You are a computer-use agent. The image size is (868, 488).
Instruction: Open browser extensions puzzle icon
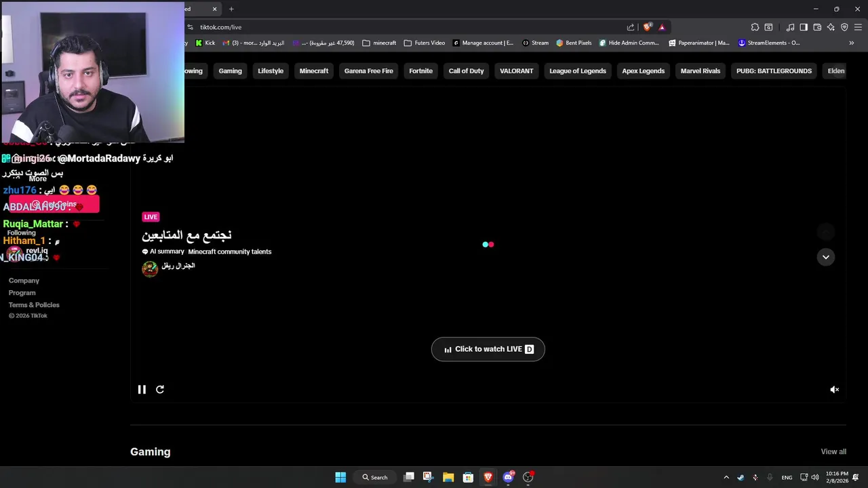[x=755, y=27]
